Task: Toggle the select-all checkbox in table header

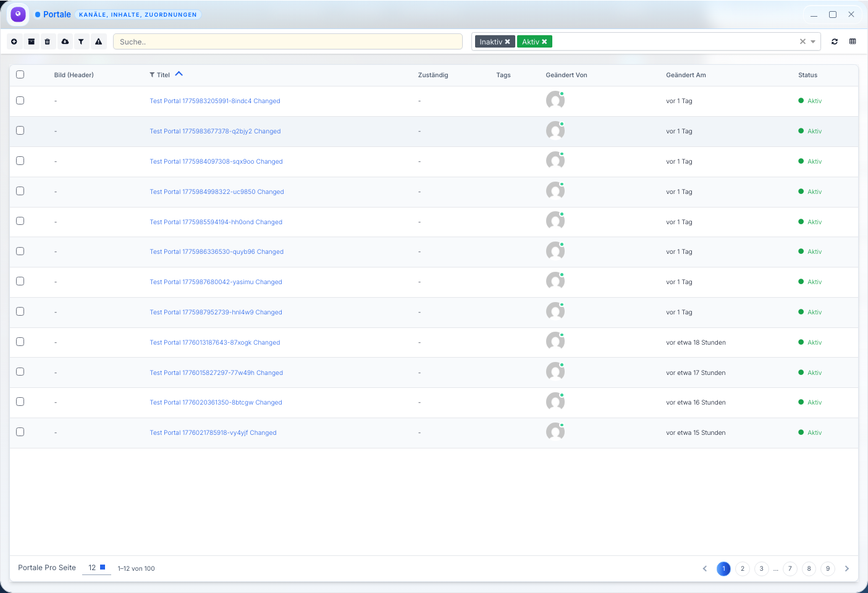Action: [x=20, y=75]
